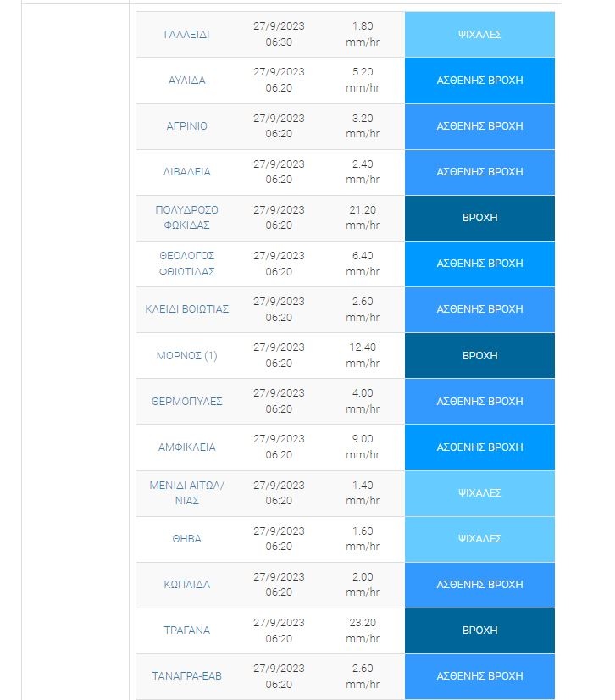Image resolution: width=615 pixels, height=700 pixels.
Task: Select the dark ΒΡΟΧΗ cell in ΤΡΑΓΑΝΑ row
Action: point(479,631)
